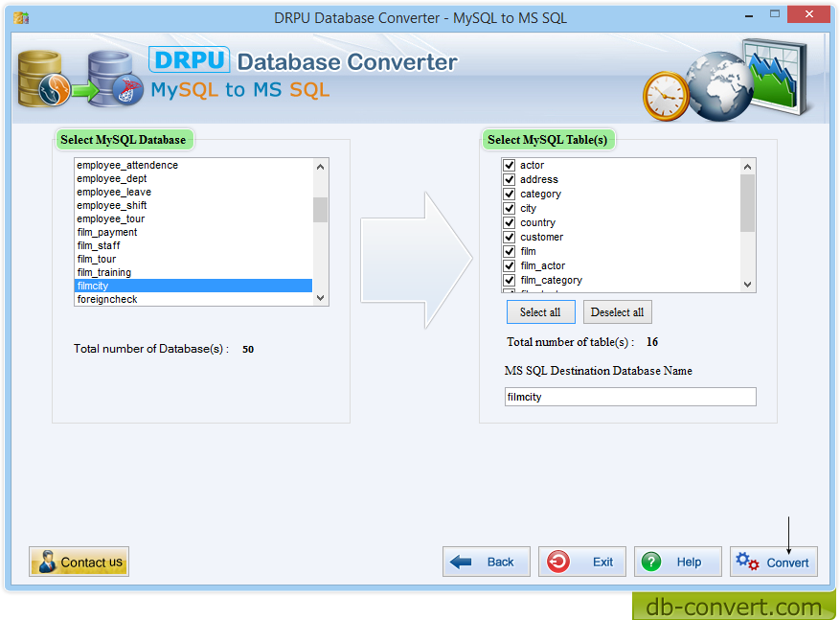Toggle the film_category table checkbox

[x=509, y=280]
